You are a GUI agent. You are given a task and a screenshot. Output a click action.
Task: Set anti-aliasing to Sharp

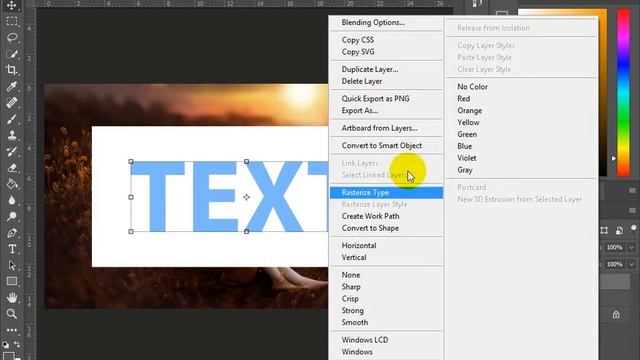point(351,287)
